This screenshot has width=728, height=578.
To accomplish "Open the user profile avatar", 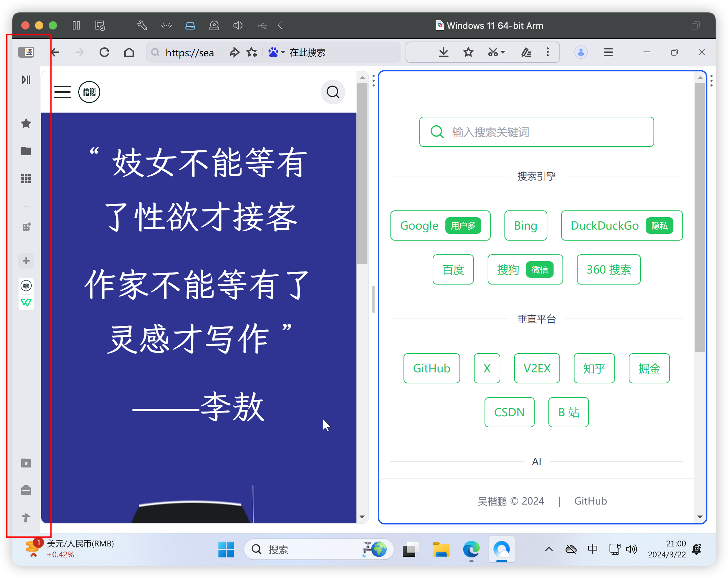I will coord(581,52).
